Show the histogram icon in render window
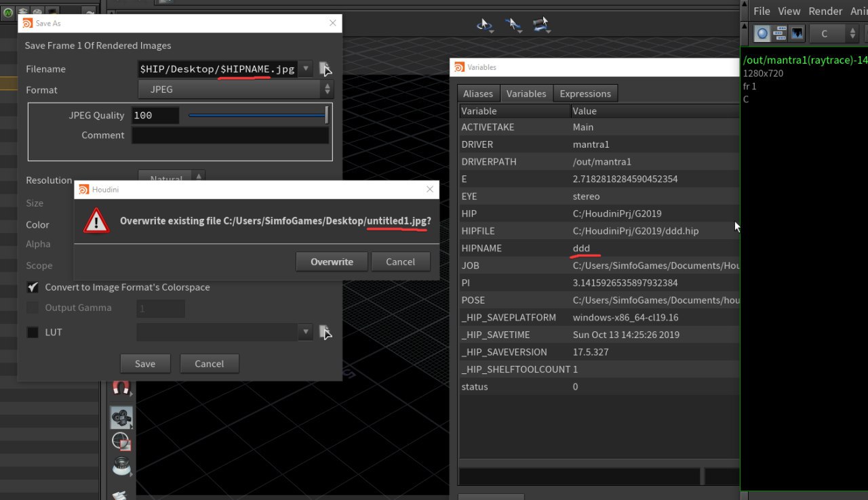This screenshot has height=500, width=868. click(x=797, y=33)
